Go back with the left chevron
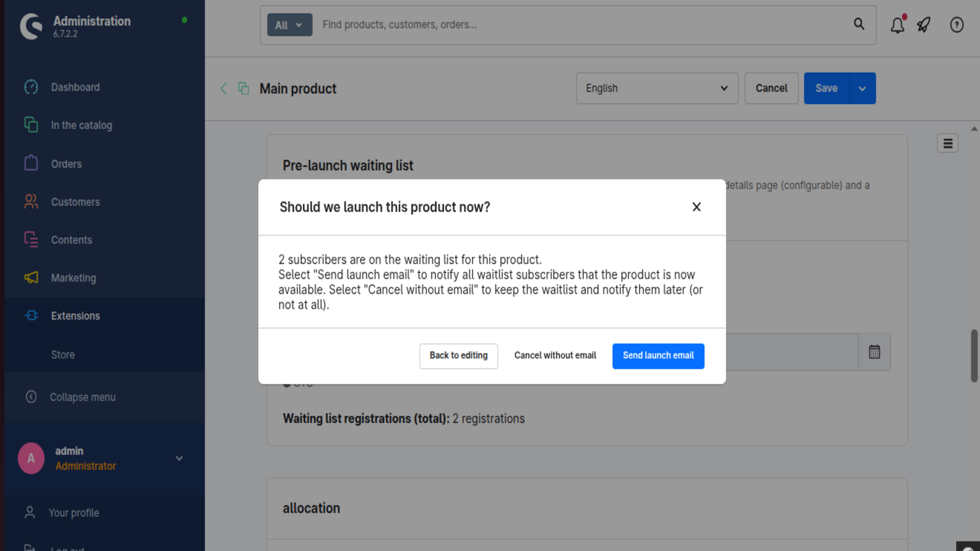Viewport: 980px width, 551px height. pos(224,88)
